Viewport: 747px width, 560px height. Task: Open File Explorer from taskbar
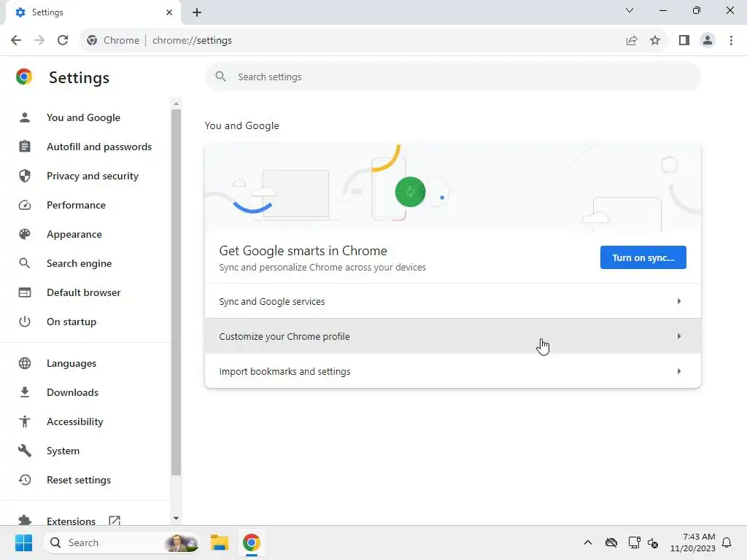coord(220,542)
